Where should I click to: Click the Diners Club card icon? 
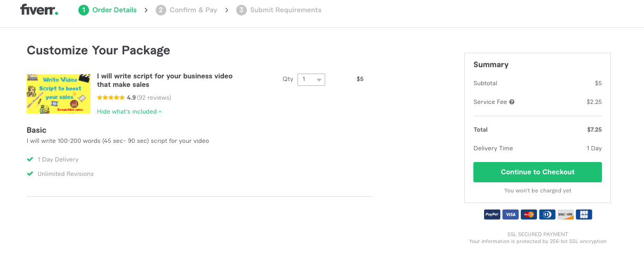pos(547,214)
